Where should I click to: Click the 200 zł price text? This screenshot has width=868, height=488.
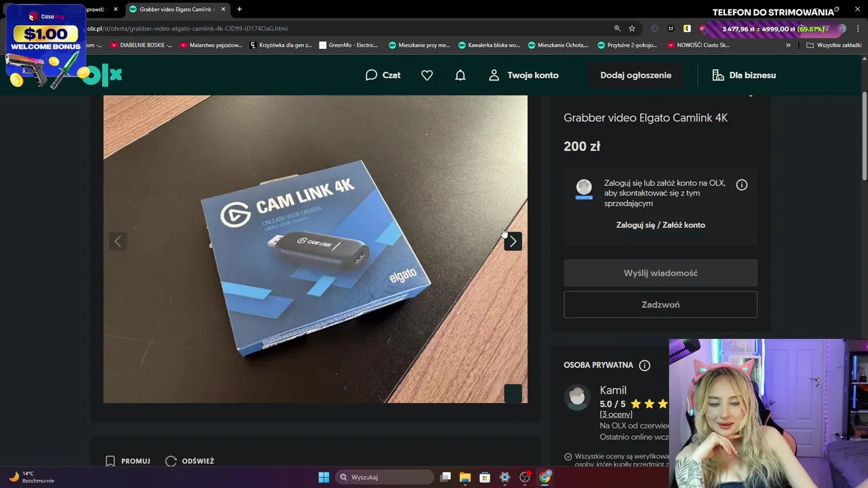[x=582, y=146]
